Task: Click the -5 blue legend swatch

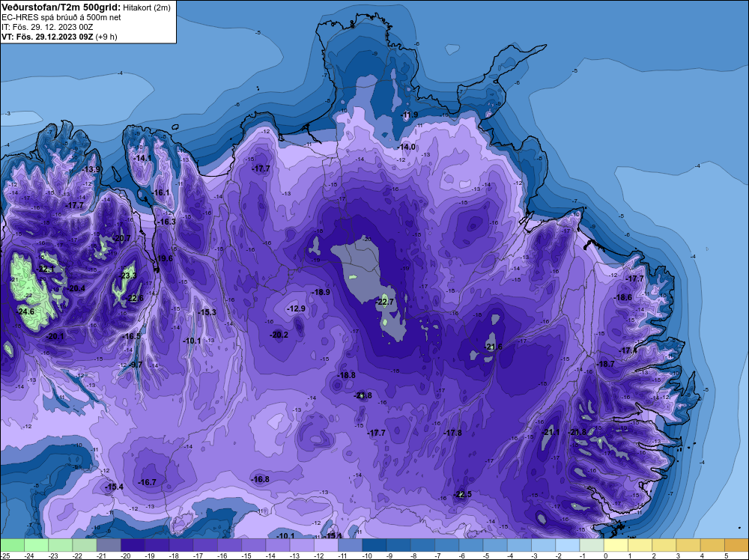Action: click(x=495, y=545)
